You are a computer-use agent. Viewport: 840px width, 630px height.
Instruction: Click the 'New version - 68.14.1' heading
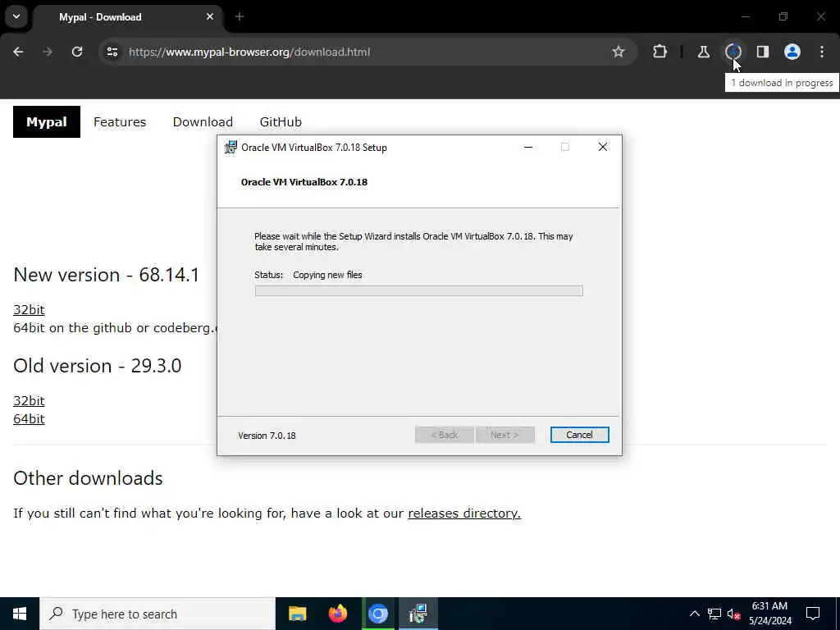tap(106, 275)
